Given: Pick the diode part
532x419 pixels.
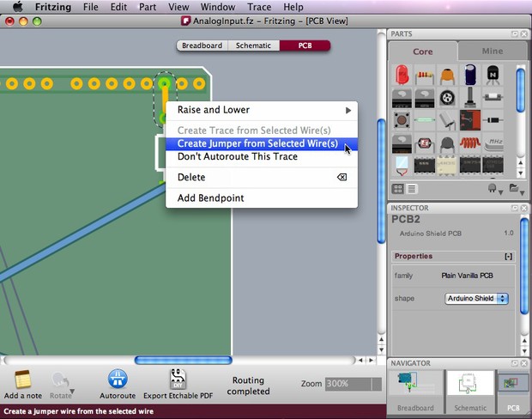Looking at the screenshot, I should [x=493, y=120].
